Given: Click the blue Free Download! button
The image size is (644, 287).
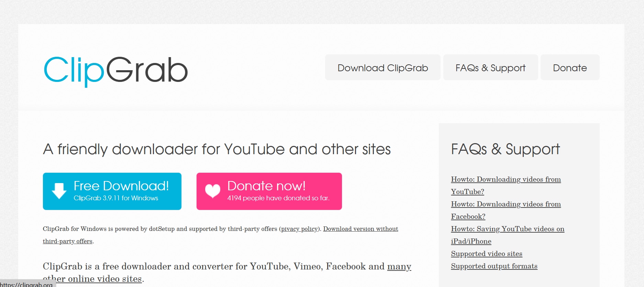Looking at the screenshot, I should click(112, 191).
